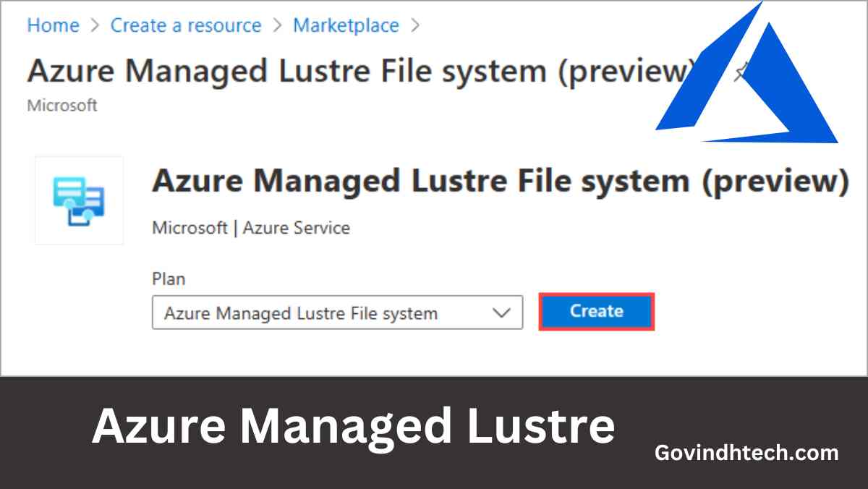The image size is (868, 489).
Task: Click the Microsoft publisher text below top title
Action: (62, 106)
